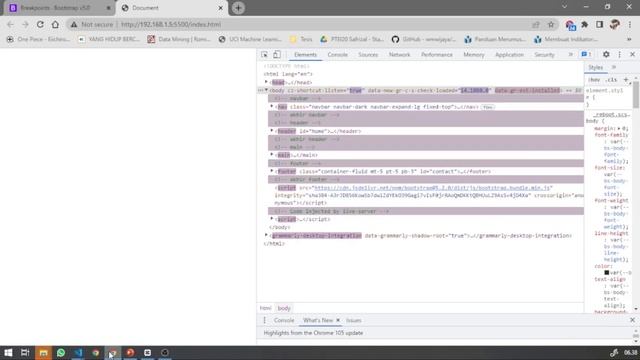Open Windows Start menu
Image resolution: width=640 pixels, height=360 pixels.
click(8, 352)
